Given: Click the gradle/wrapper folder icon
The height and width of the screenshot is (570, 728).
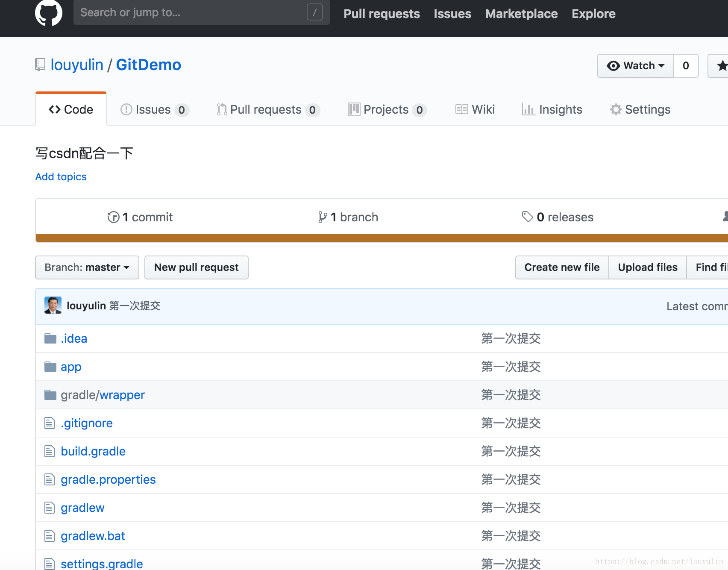Looking at the screenshot, I should tap(50, 395).
